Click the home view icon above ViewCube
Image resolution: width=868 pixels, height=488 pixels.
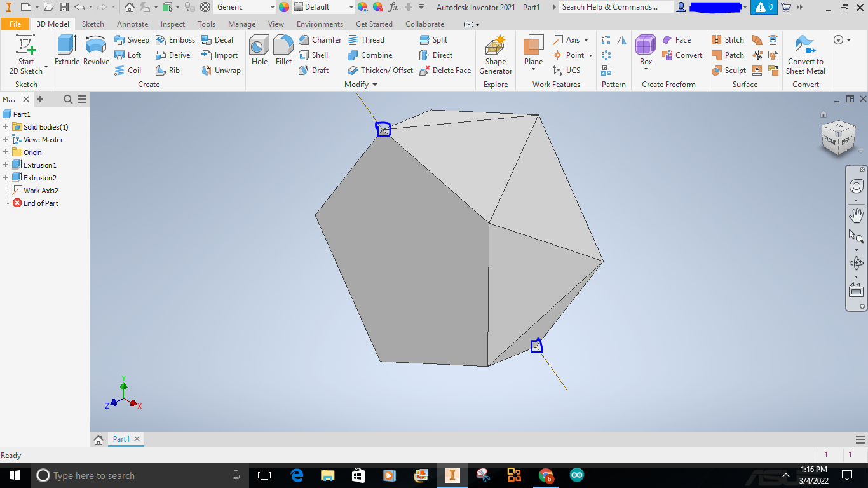[824, 114]
